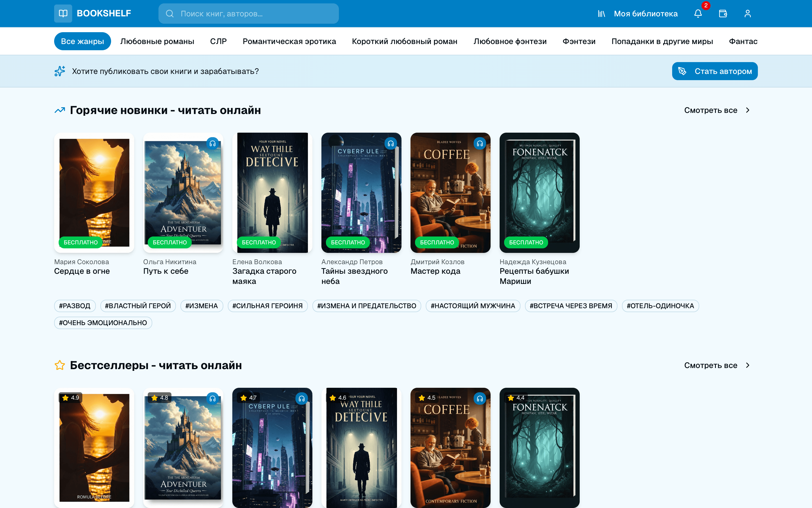Click the 4.6 star rating badge

(337, 398)
